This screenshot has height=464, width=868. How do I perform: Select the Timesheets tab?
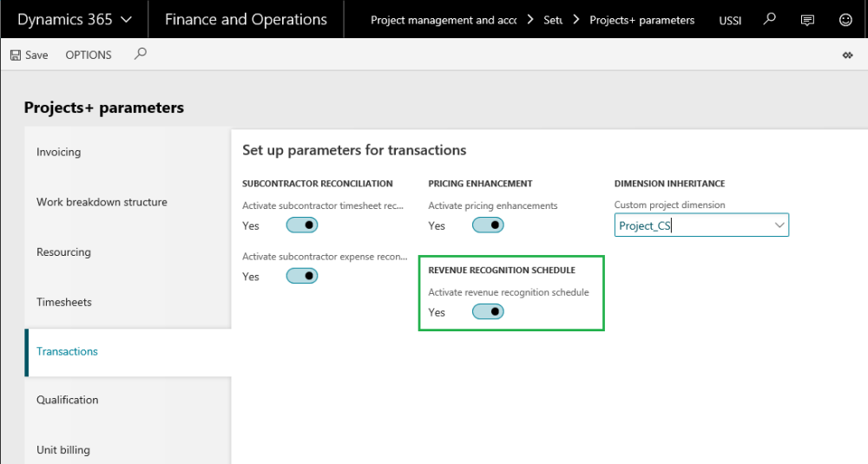point(64,302)
